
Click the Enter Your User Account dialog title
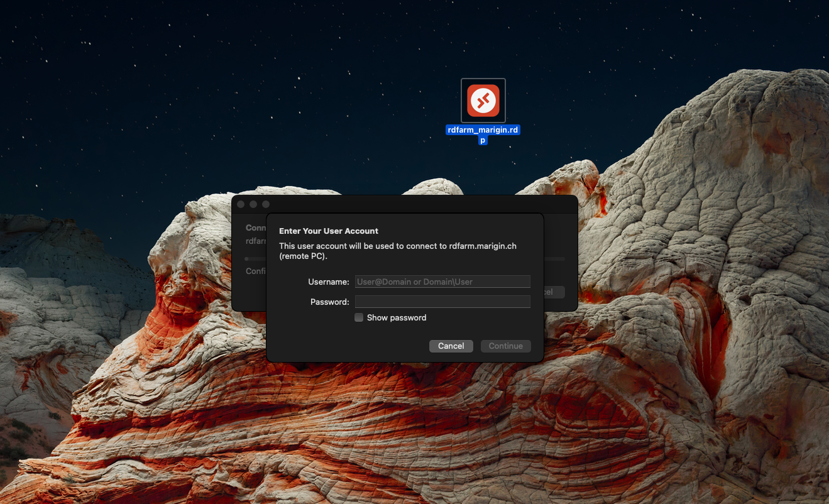[328, 231]
